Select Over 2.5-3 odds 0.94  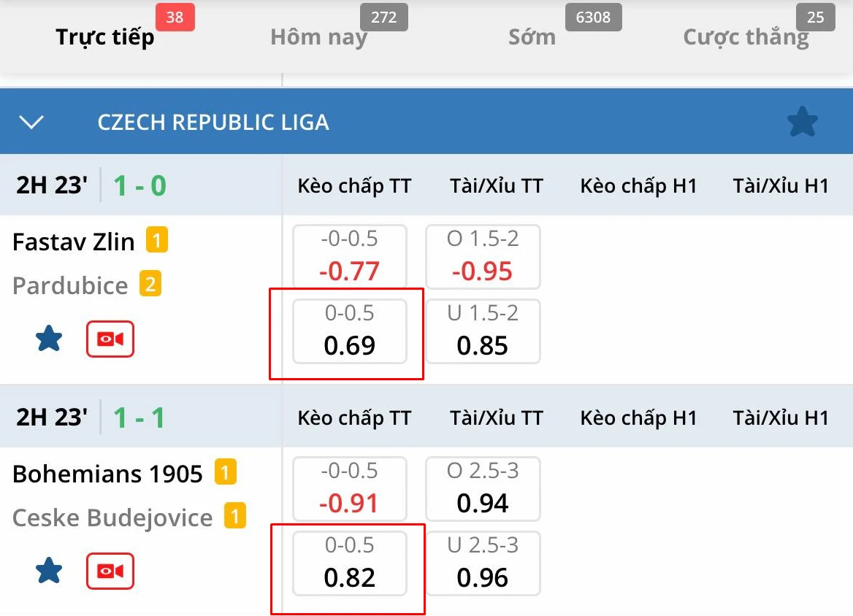click(x=483, y=489)
